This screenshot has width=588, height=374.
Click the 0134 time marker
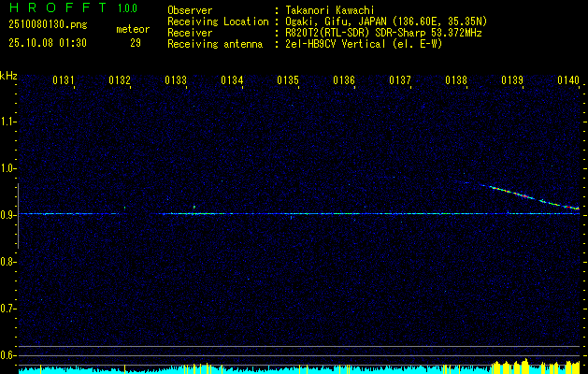232,80
